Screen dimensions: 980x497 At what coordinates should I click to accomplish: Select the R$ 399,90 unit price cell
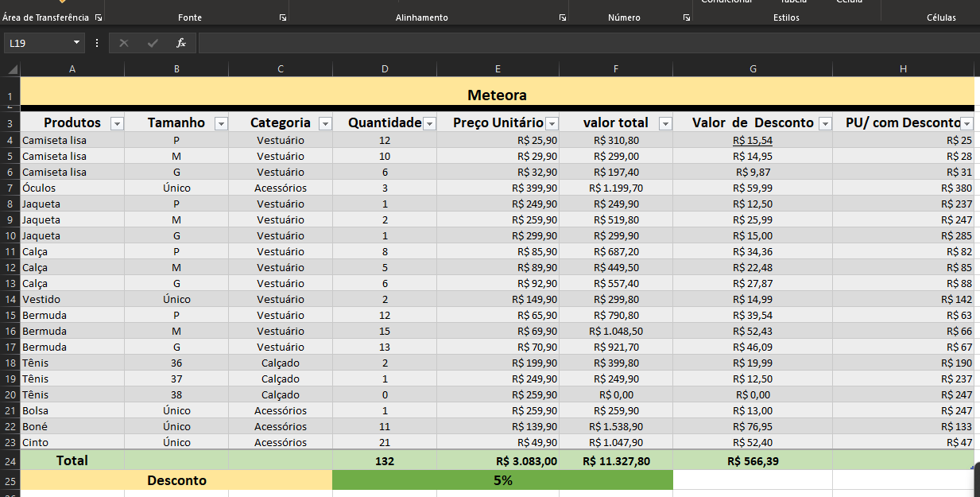[x=498, y=188]
